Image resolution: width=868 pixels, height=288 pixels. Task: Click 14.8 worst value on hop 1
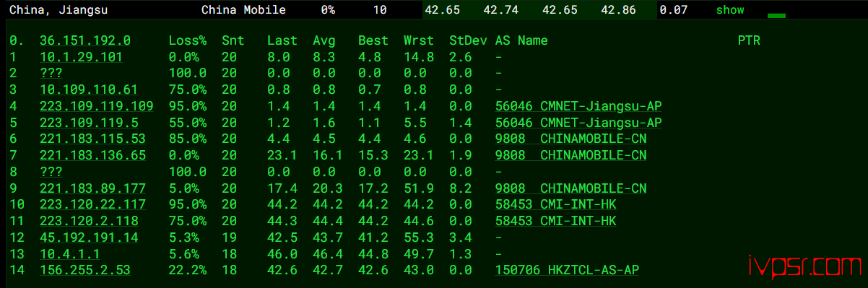pyautogui.click(x=418, y=57)
